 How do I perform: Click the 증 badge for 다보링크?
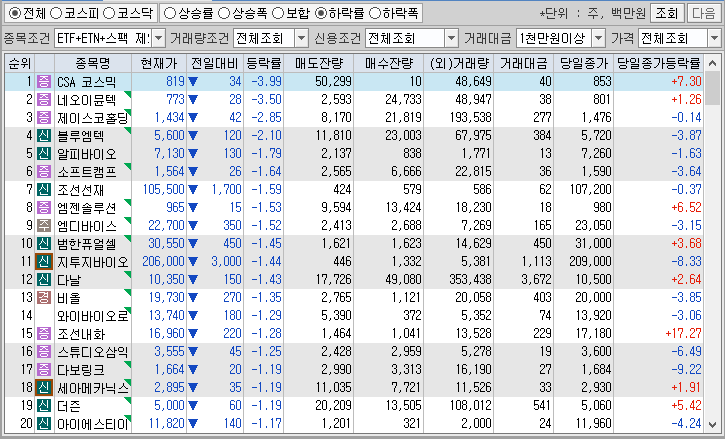tap(44, 370)
